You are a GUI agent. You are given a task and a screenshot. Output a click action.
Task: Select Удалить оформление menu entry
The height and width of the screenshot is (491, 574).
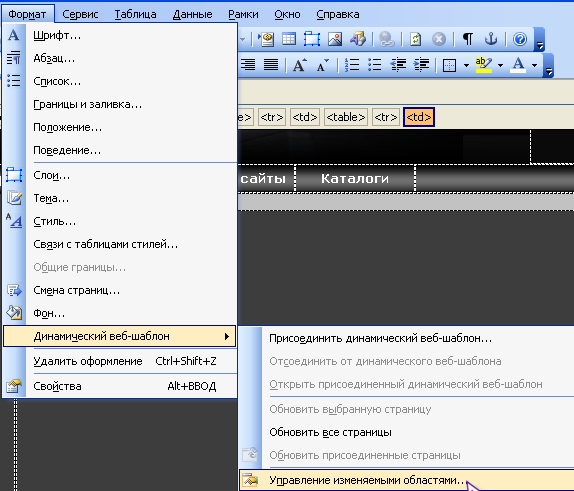click(x=119, y=361)
